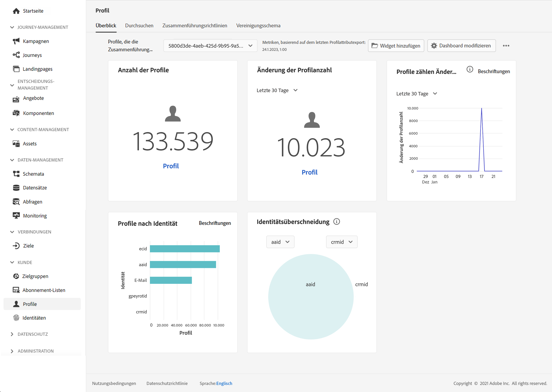552x392 pixels.
Task: Toggle Beschriftungen on the line chart widget
Action: click(494, 72)
